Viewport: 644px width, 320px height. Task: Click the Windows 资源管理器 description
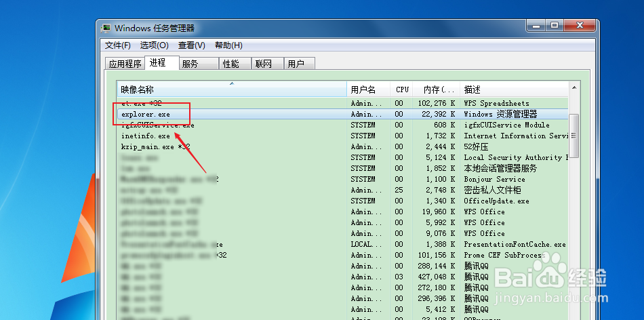tap(501, 114)
